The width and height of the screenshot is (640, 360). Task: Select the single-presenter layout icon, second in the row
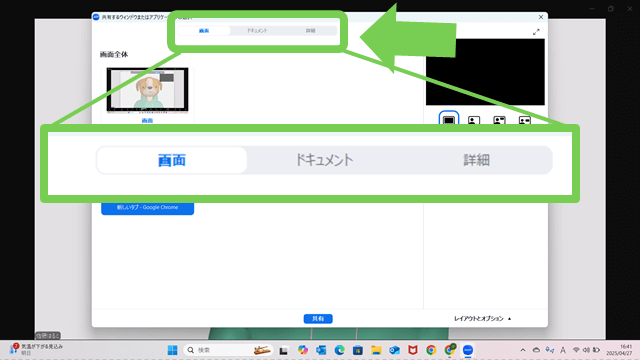(x=474, y=120)
